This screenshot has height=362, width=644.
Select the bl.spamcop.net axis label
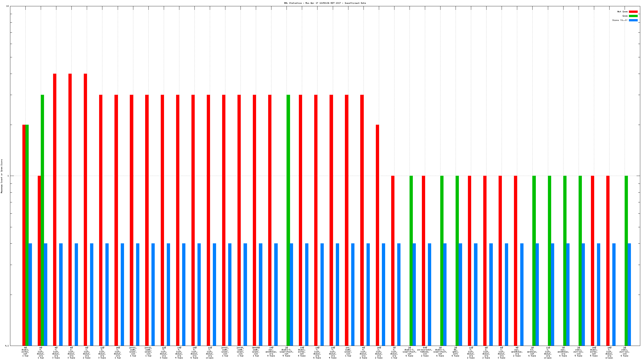pyautogui.click(x=532, y=352)
